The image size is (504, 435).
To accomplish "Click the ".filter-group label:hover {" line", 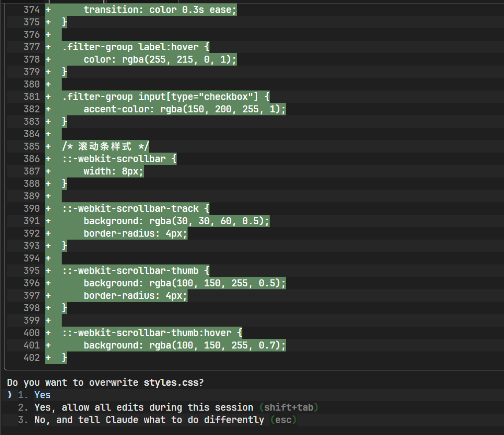I will click(x=136, y=47).
